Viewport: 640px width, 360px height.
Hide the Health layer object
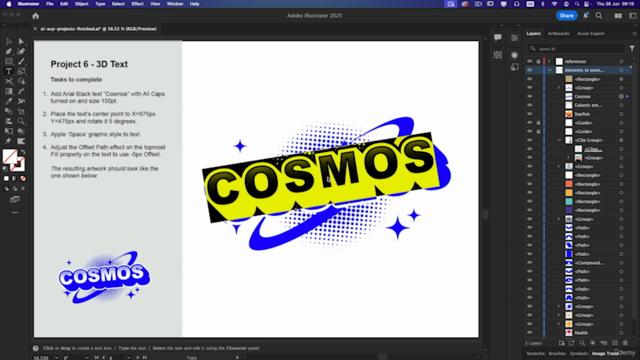click(x=530, y=333)
